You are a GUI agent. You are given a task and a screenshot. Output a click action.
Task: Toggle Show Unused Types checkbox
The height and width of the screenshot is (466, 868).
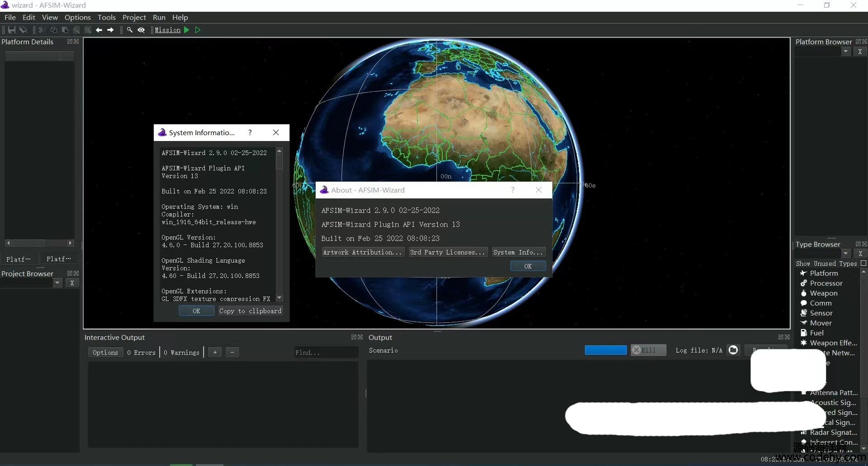point(863,263)
